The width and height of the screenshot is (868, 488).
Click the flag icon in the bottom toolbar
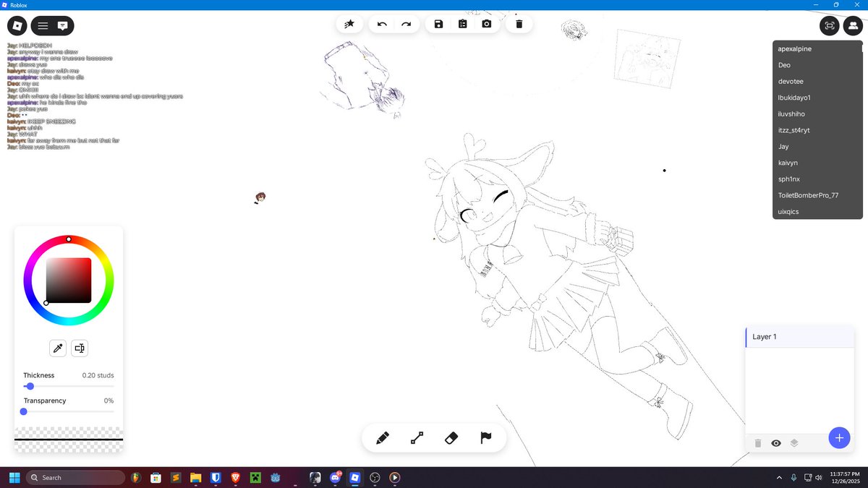click(486, 438)
